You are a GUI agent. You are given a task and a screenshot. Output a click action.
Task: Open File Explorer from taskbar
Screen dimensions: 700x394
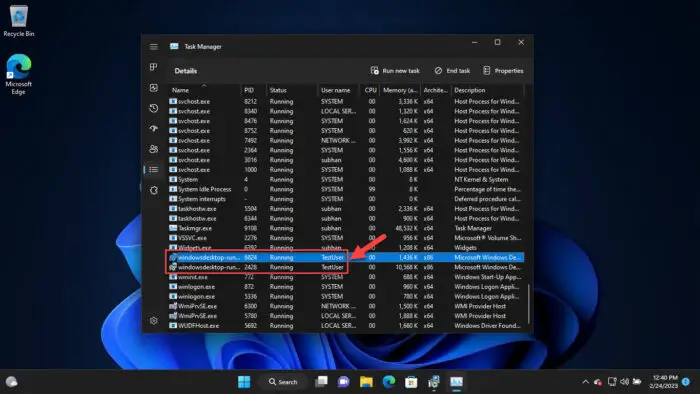[x=366, y=382]
